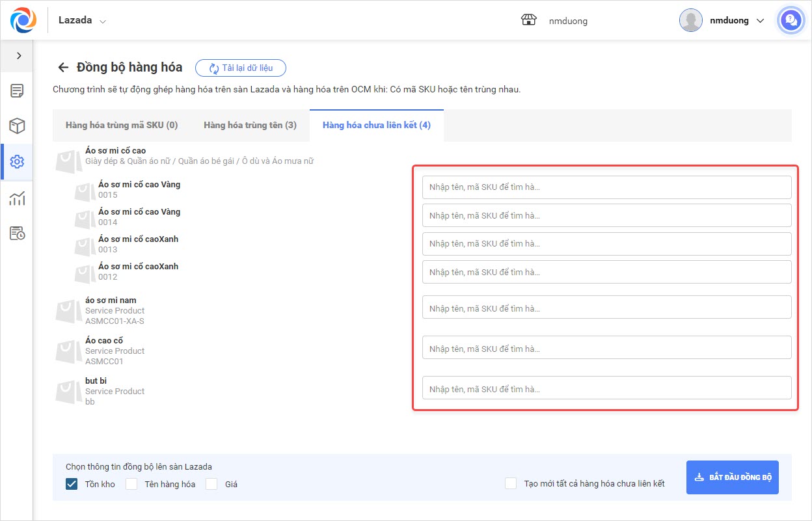
Task: Click the back arrow beside Đồng bộ hàng hóa
Action: pyautogui.click(x=63, y=68)
